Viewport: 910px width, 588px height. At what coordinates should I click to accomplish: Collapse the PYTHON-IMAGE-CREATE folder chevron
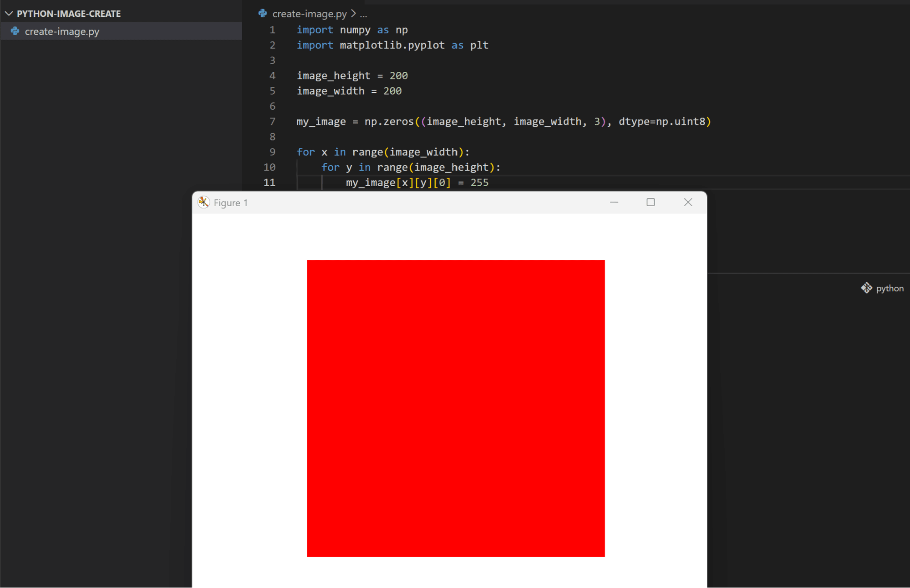tap(9, 14)
